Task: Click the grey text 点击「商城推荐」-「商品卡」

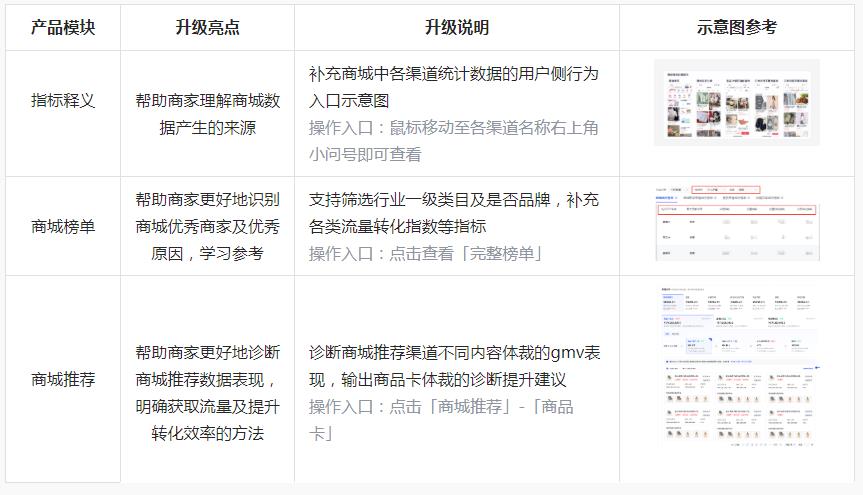Action: click(x=441, y=420)
